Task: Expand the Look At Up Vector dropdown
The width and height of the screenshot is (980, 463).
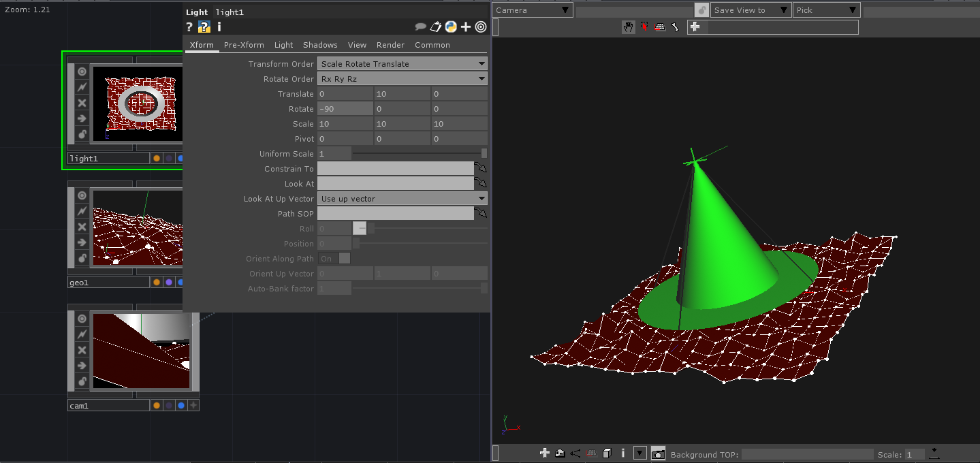Action: pyautogui.click(x=402, y=199)
